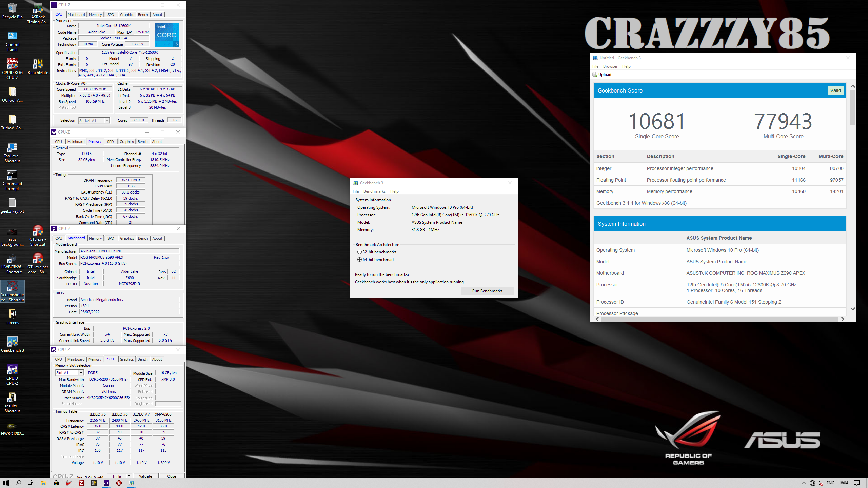The image size is (868, 488).
Task: Launch CPUID ROG CPU-Z desktop icon
Action: tap(12, 69)
